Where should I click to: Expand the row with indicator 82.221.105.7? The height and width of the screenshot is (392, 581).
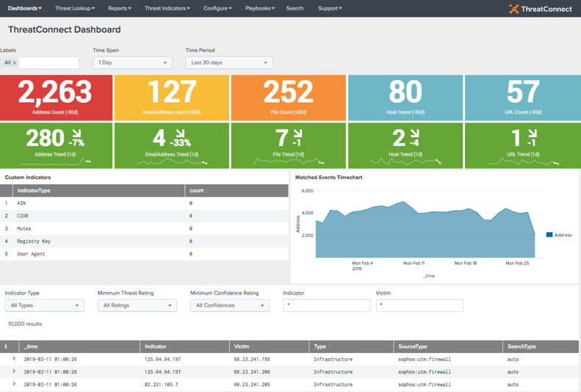14,384
